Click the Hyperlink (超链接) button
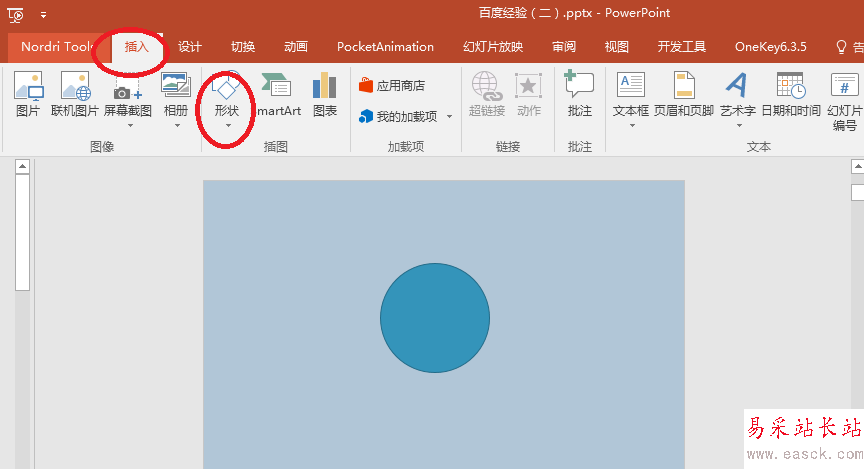Image resolution: width=864 pixels, height=469 pixels. point(487,94)
